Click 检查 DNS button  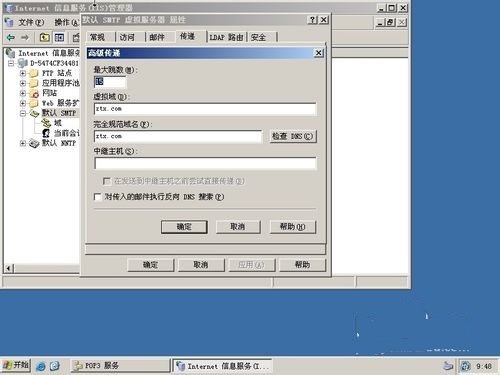tap(293, 136)
